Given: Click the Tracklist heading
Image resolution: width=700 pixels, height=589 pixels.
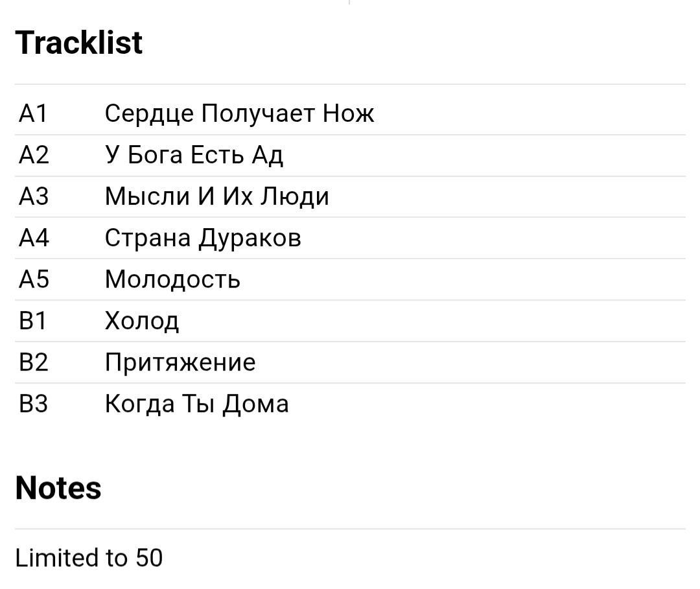Looking at the screenshot, I should 79,43.
